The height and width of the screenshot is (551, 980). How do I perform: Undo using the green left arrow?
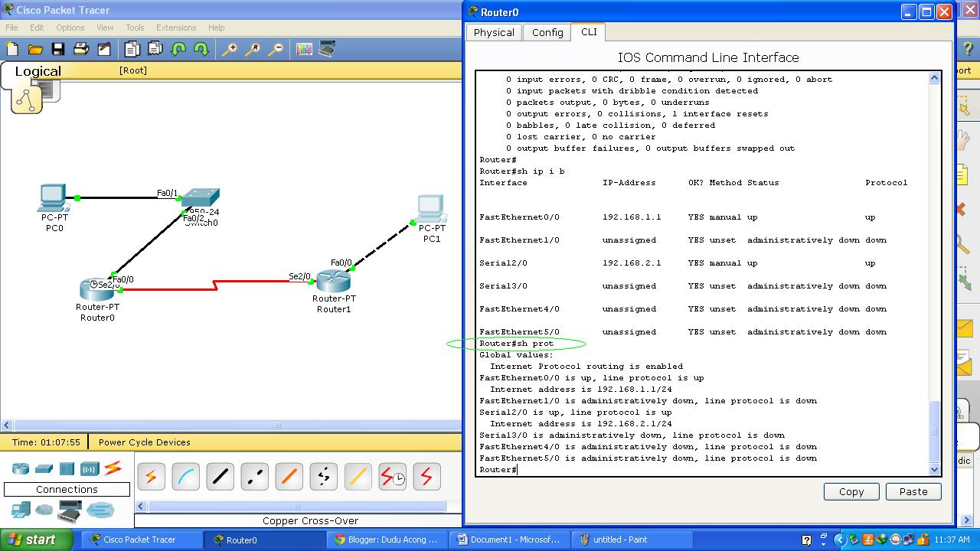[x=178, y=49]
